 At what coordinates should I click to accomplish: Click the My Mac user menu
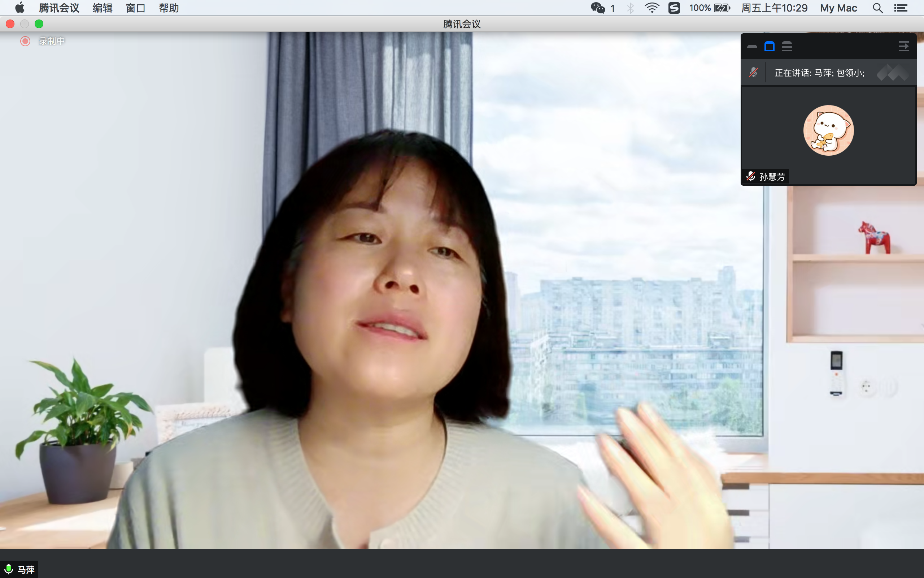838,8
